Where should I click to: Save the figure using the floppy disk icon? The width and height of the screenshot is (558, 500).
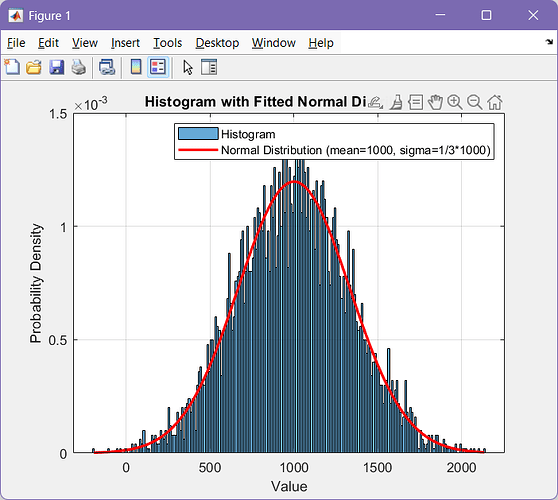pos(56,67)
